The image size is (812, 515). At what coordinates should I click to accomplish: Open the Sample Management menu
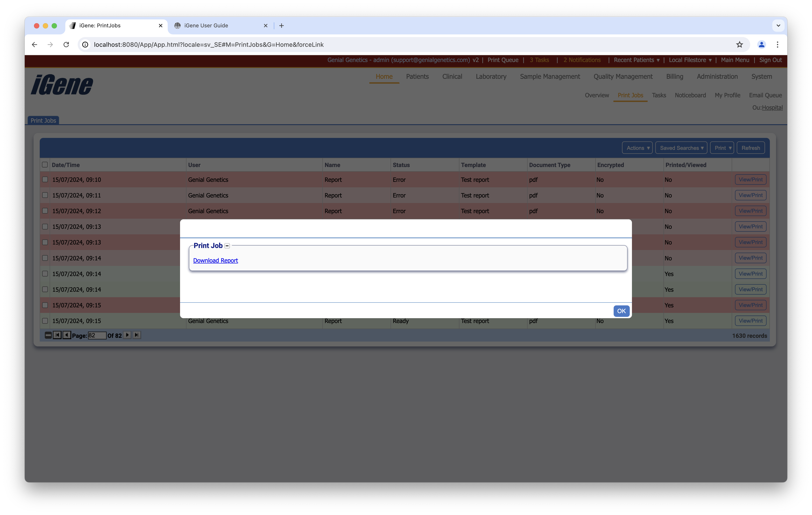coord(550,77)
